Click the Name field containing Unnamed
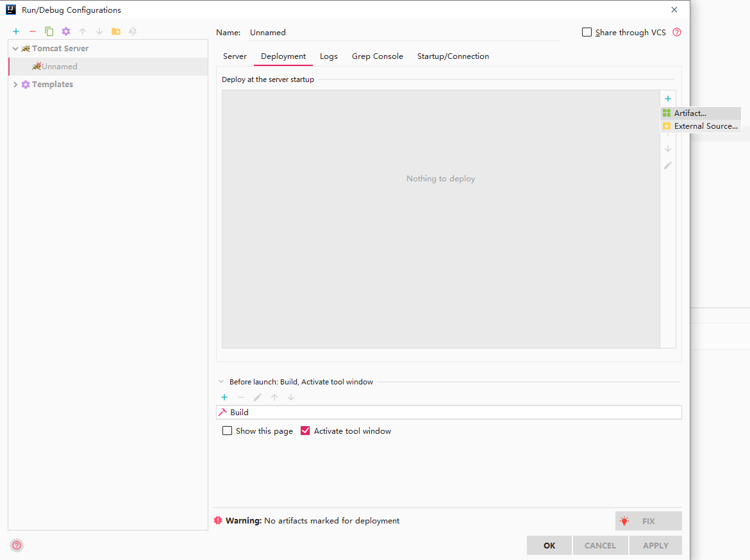Screen dimensions: 750x560 (403, 33)
